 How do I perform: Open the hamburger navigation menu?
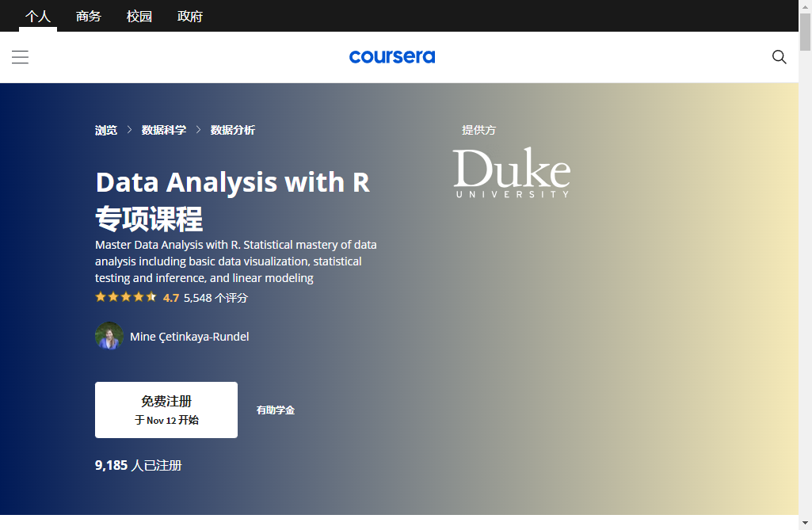tap(20, 57)
